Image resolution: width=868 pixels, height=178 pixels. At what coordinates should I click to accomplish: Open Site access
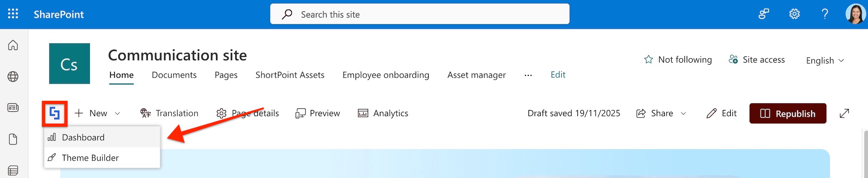[757, 60]
